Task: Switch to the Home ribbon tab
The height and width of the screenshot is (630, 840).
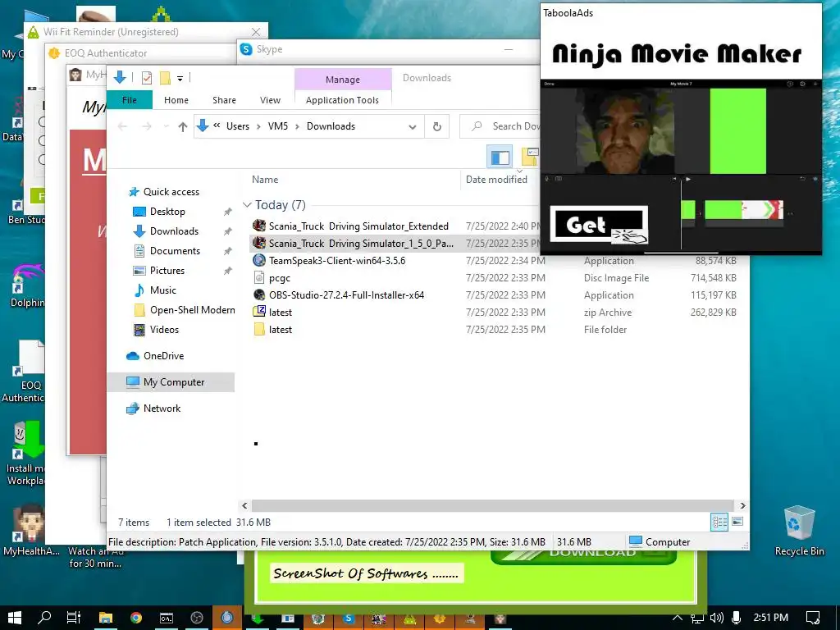Action: coord(176,100)
